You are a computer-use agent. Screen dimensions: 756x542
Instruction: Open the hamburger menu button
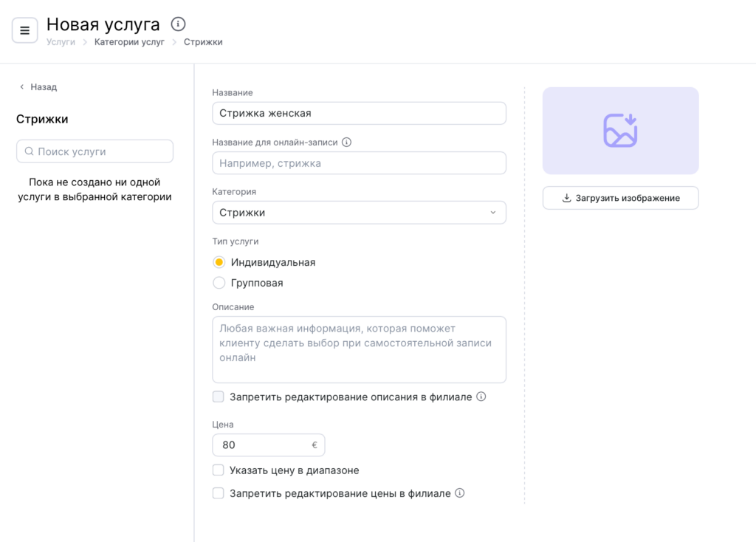click(x=24, y=30)
